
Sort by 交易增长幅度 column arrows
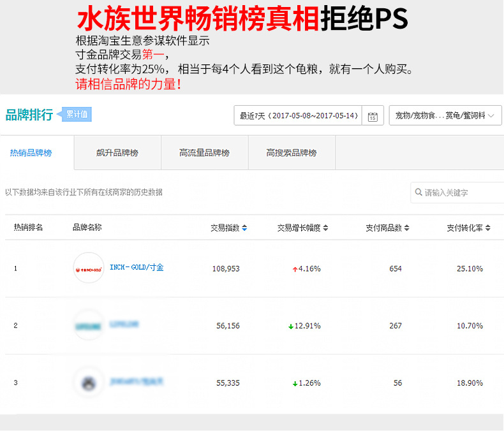point(325,228)
